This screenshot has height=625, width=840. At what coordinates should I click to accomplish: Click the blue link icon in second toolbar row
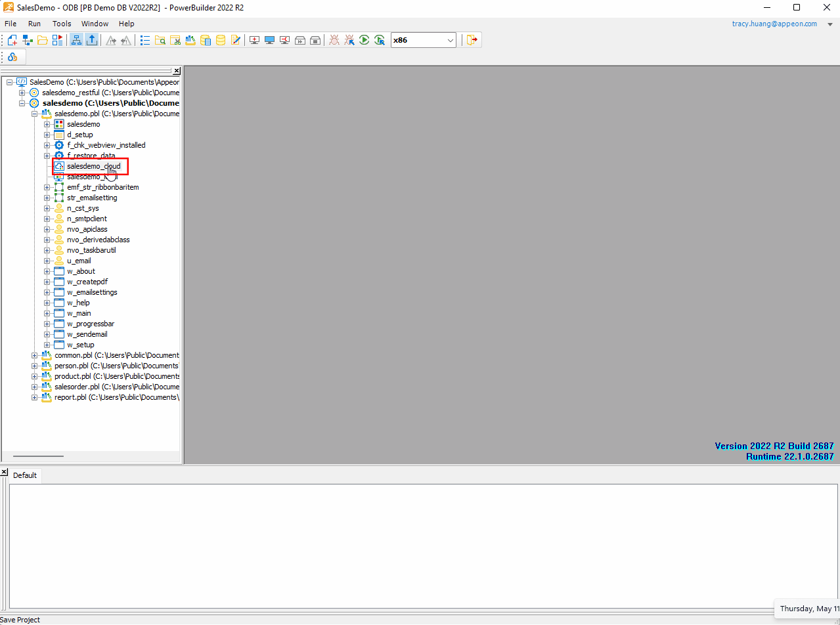(12, 57)
